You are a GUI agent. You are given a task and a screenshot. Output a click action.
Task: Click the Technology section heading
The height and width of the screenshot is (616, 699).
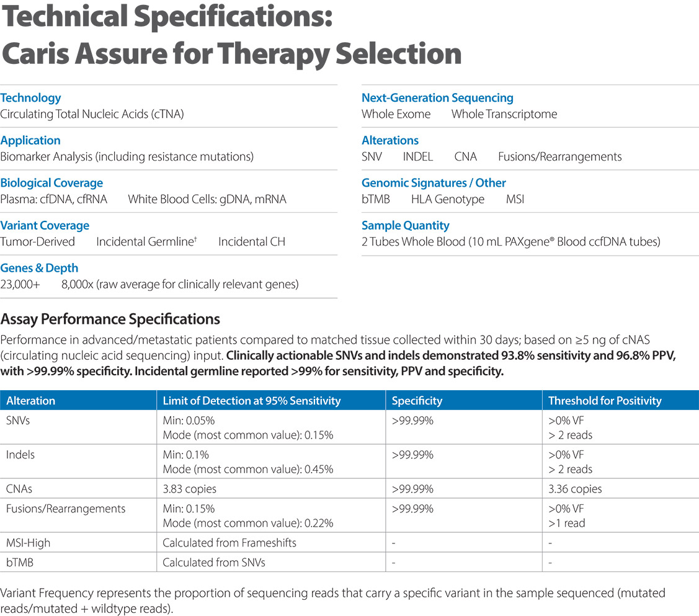30,98
